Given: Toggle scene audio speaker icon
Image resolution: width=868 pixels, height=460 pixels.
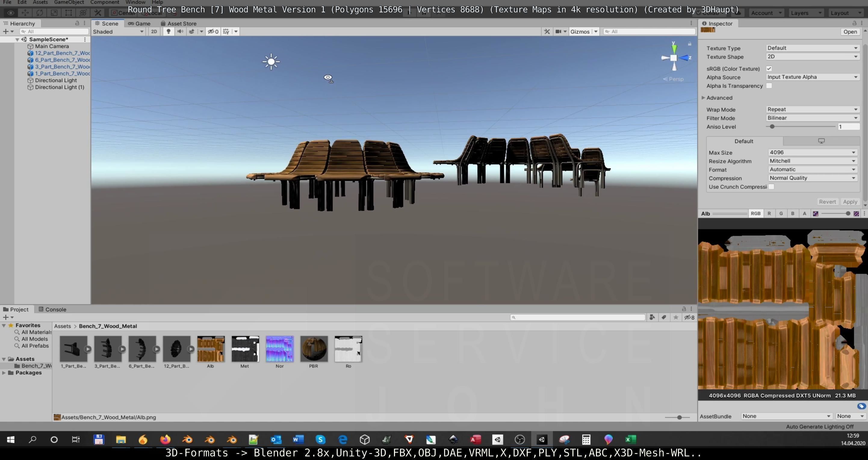Looking at the screenshot, I should [180, 31].
